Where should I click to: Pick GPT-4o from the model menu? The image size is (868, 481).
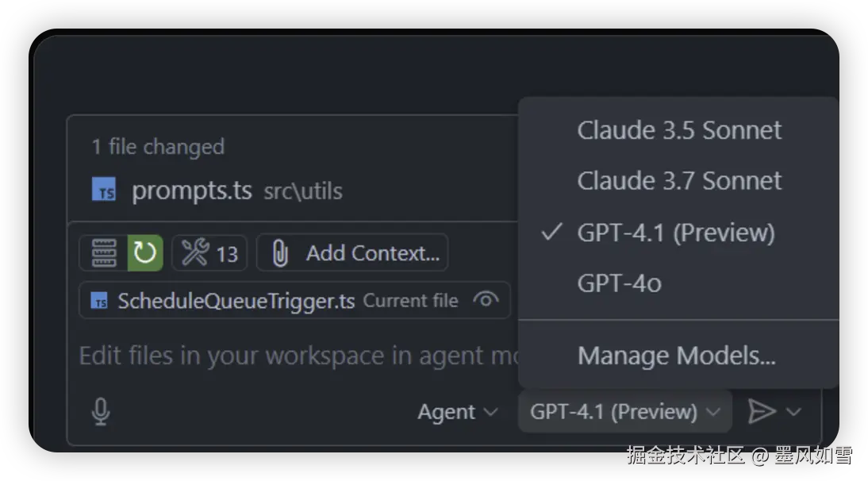[619, 283]
